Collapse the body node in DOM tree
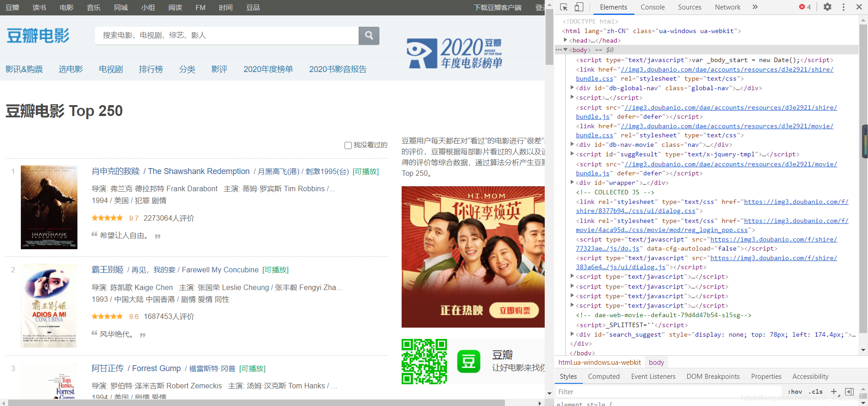 pos(566,50)
